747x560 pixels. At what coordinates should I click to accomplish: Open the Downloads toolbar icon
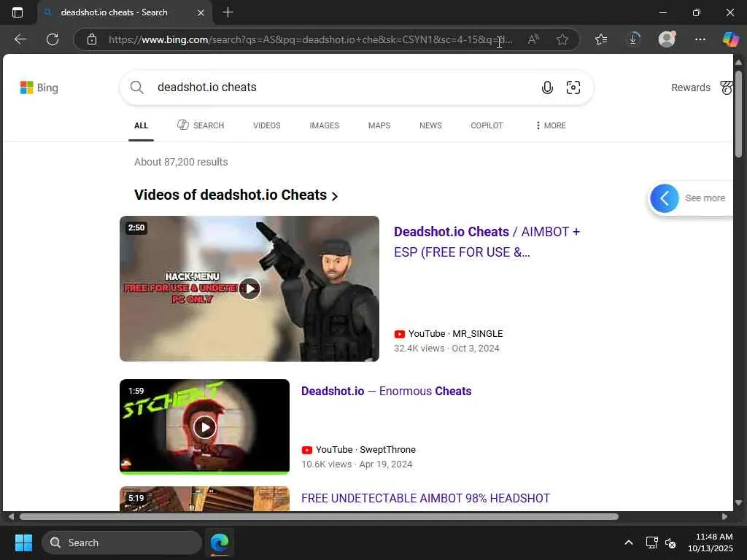[634, 39]
